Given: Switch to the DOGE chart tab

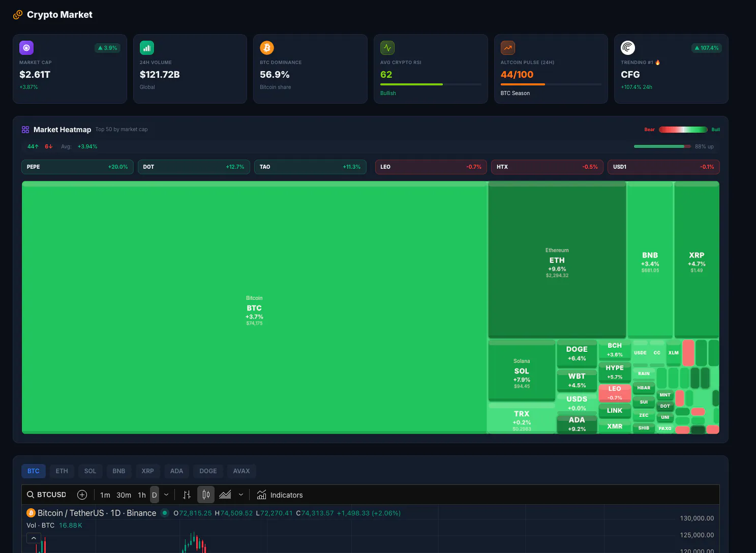Looking at the screenshot, I should coord(208,471).
